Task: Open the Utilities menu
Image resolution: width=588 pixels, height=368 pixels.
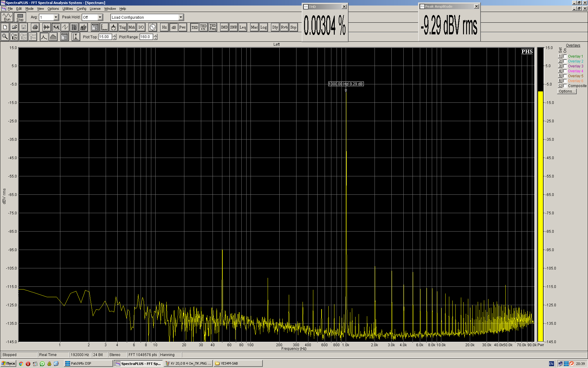Action: [x=68, y=9]
